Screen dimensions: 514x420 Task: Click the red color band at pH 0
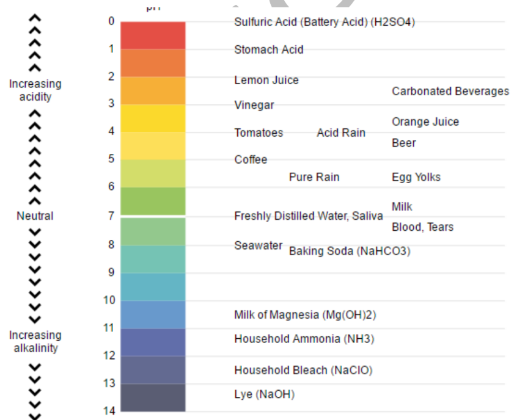pyautogui.click(x=153, y=35)
